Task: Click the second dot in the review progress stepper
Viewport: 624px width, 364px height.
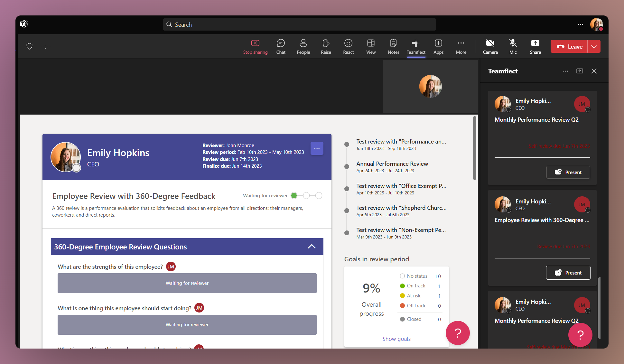Action: click(306, 195)
